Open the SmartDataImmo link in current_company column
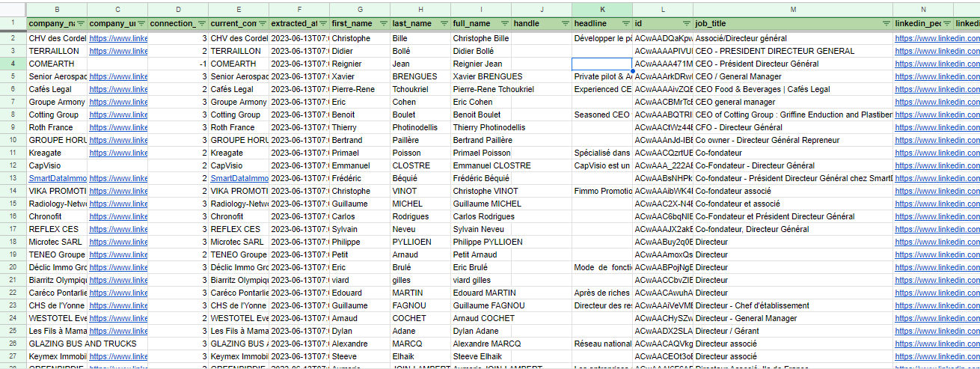Image resolution: width=980 pixels, height=369 pixels. (239, 178)
